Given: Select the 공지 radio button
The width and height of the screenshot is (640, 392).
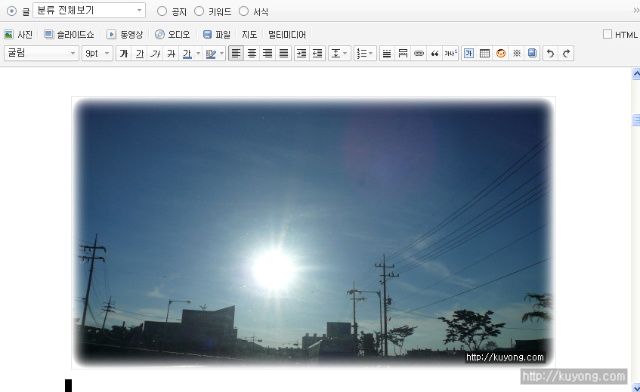Looking at the screenshot, I should click(162, 11).
